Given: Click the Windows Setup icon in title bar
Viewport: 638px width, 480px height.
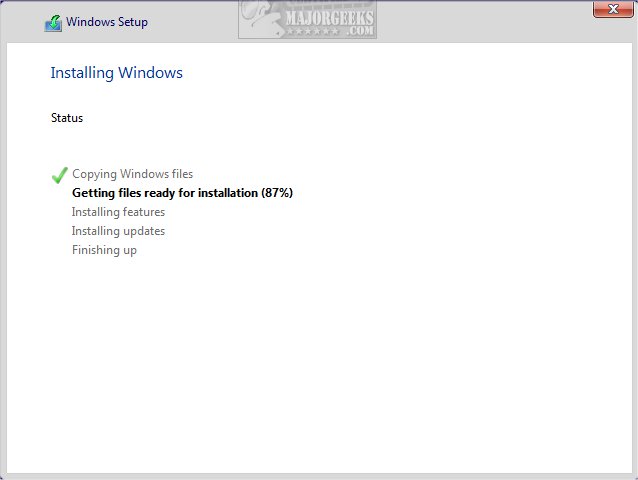Looking at the screenshot, I should tap(53, 23).
